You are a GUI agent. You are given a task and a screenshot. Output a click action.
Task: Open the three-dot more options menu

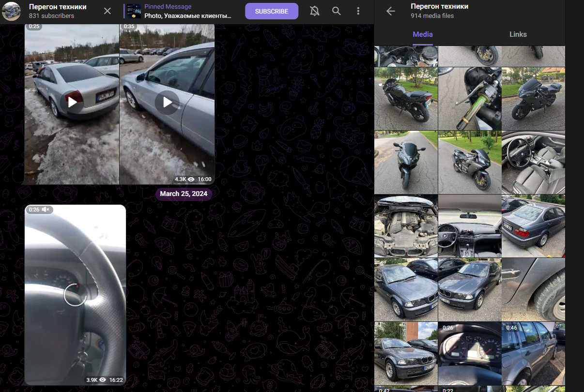[x=358, y=11]
